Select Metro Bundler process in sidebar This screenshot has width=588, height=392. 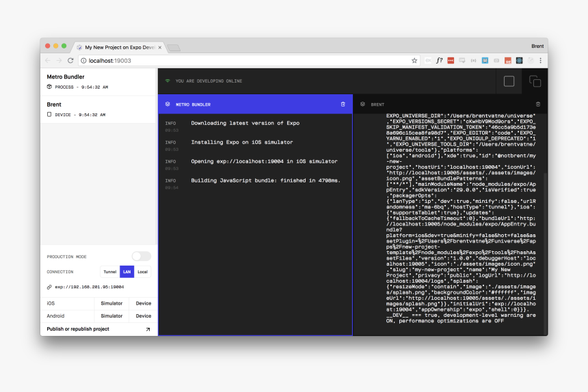pos(98,82)
